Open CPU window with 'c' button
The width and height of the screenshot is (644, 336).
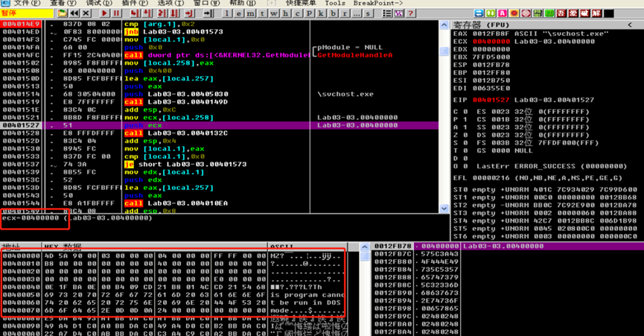(297, 13)
